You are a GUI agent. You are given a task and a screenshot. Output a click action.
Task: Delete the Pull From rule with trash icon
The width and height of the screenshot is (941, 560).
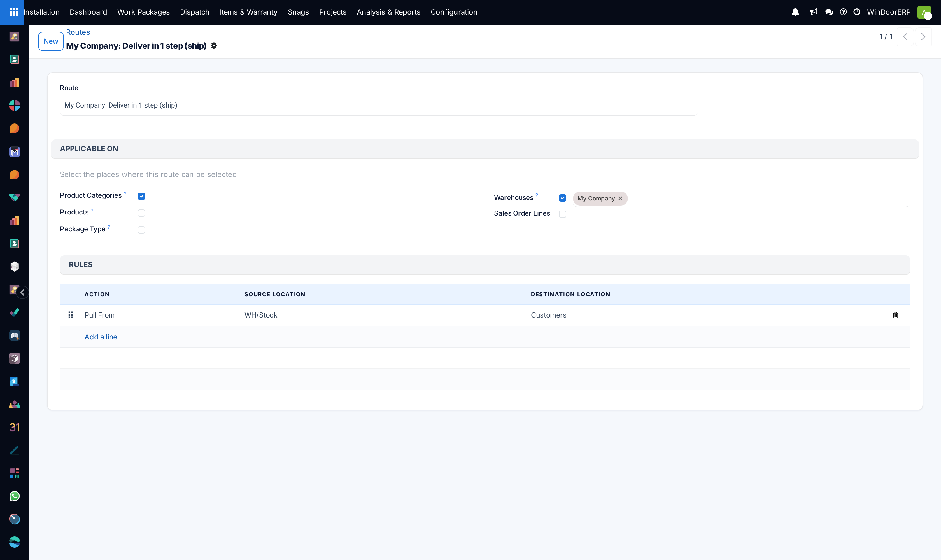(x=895, y=315)
